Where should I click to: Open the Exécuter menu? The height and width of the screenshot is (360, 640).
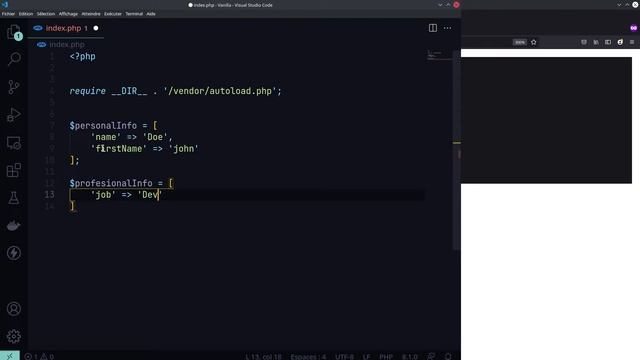coord(113,14)
